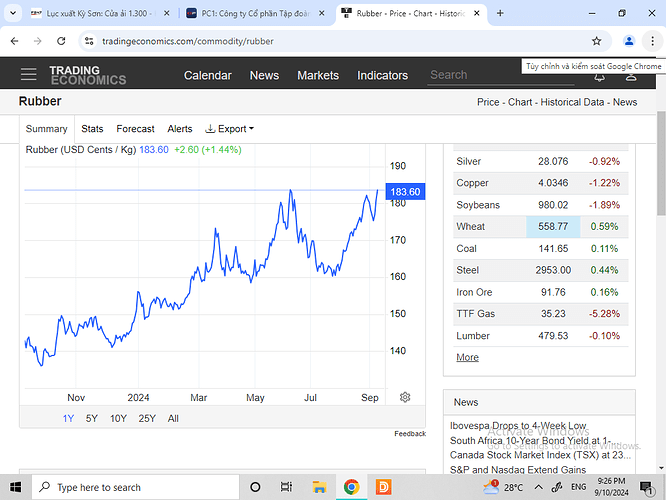The width and height of the screenshot is (666, 500).
Task: Open the Ibovespa Drops news headline
Action: pyautogui.click(x=518, y=425)
